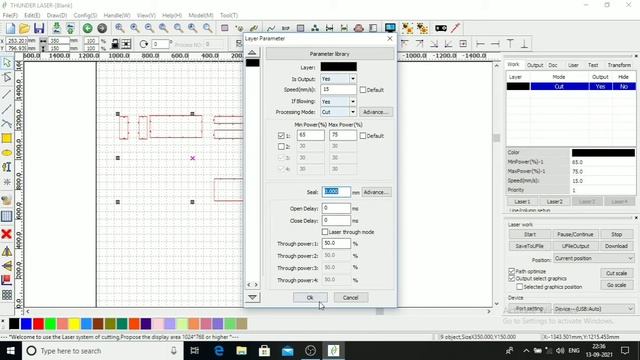Click the Windows Start button
Viewport: 640px width, 360px height.
pyautogui.click(x=11, y=351)
